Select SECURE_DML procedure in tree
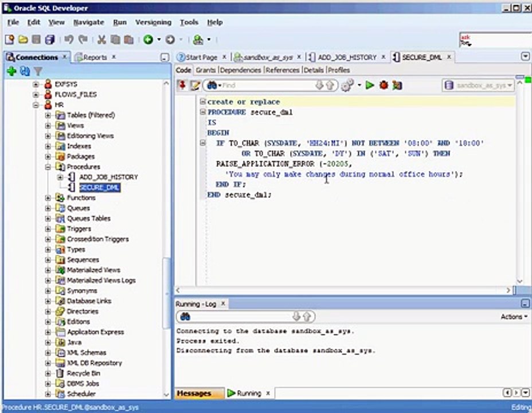This screenshot has height=413, width=532. (99, 188)
